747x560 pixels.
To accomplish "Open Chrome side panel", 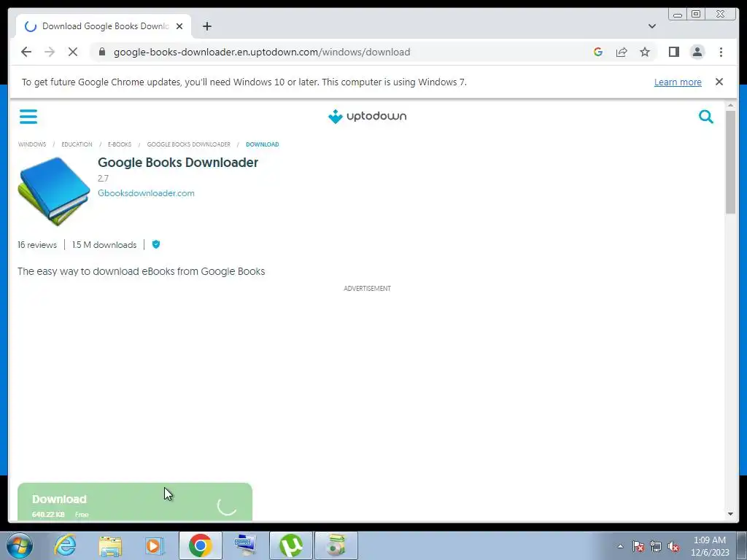I will point(673,52).
